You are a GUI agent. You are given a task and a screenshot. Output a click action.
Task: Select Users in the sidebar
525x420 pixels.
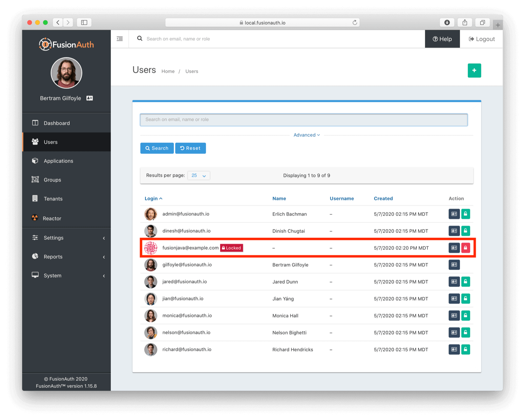pyautogui.click(x=66, y=142)
